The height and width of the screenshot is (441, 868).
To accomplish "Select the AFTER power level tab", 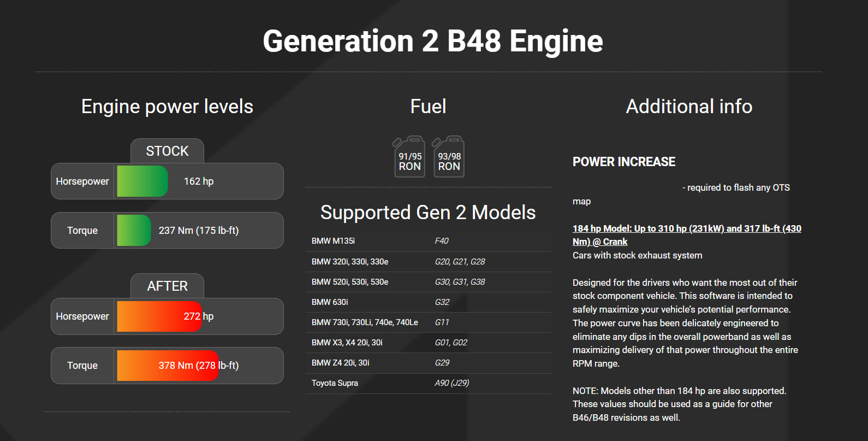I will pos(167,286).
